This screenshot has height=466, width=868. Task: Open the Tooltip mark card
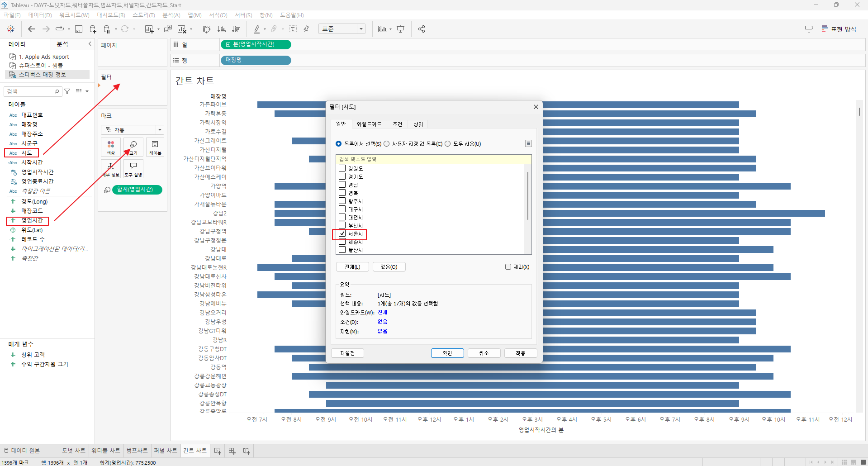pyautogui.click(x=133, y=169)
